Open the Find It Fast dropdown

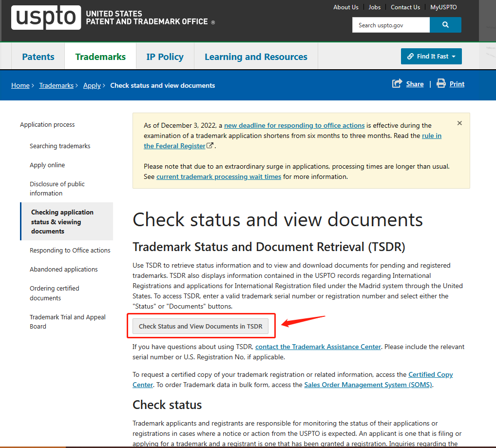click(431, 57)
